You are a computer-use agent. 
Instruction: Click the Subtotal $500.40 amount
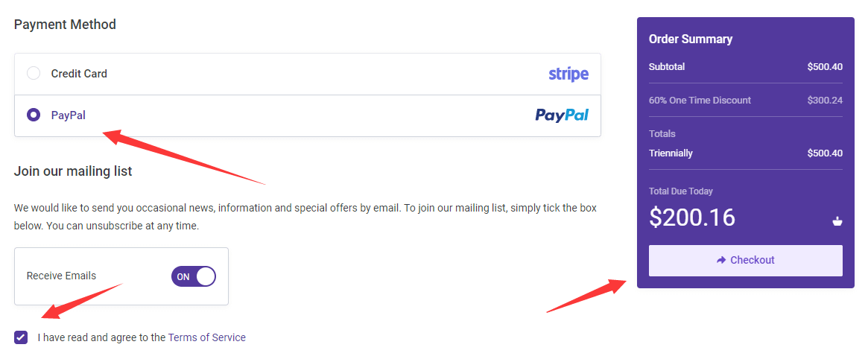825,67
